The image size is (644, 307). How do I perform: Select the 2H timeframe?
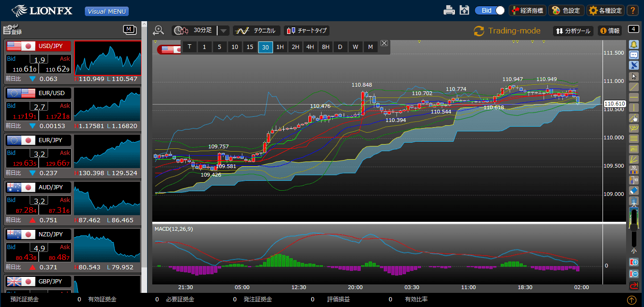[295, 47]
